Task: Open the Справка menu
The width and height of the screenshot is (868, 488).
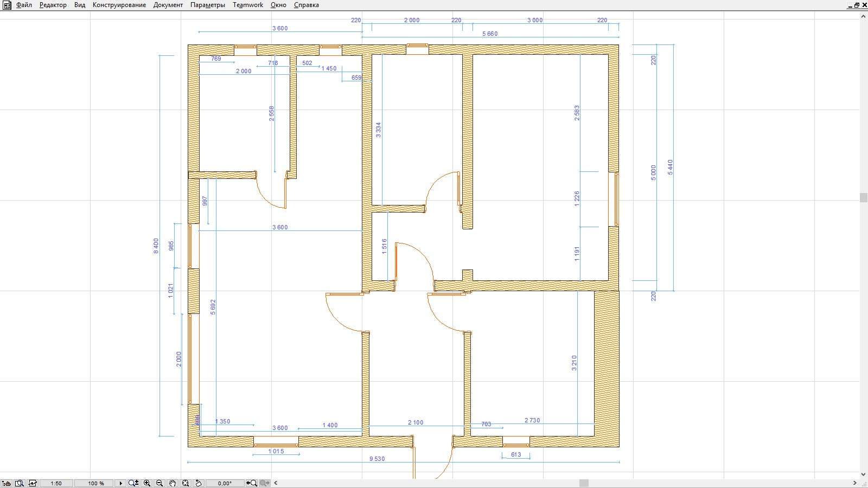Action: tap(307, 5)
